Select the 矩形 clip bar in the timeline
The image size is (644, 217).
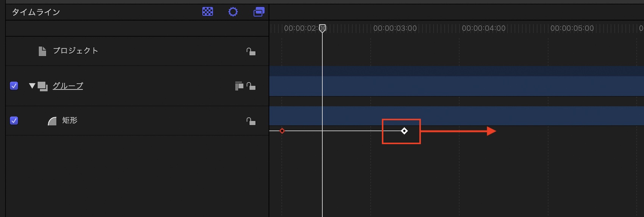tap(492, 116)
